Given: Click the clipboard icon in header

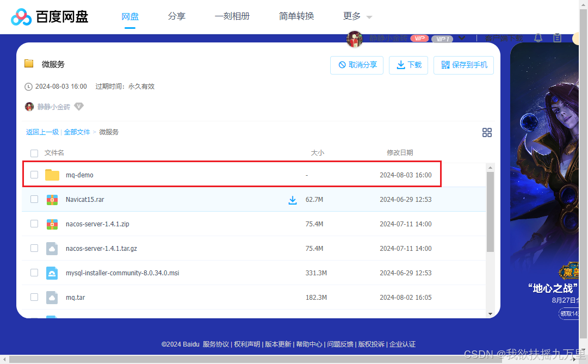Looking at the screenshot, I should click(x=557, y=38).
